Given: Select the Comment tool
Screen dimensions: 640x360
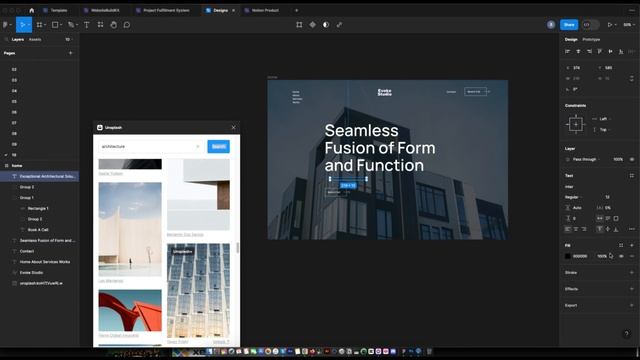Looking at the screenshot, I should click(127, 25).
